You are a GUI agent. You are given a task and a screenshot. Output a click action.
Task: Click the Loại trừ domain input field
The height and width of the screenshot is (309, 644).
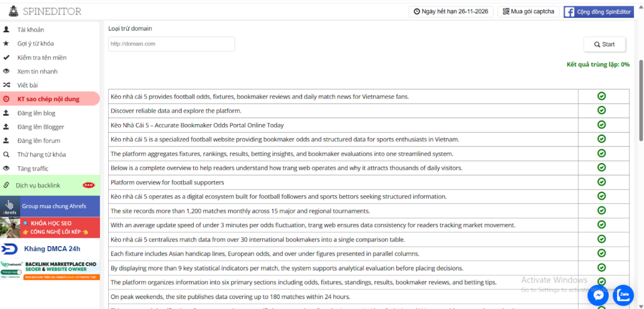171,44
